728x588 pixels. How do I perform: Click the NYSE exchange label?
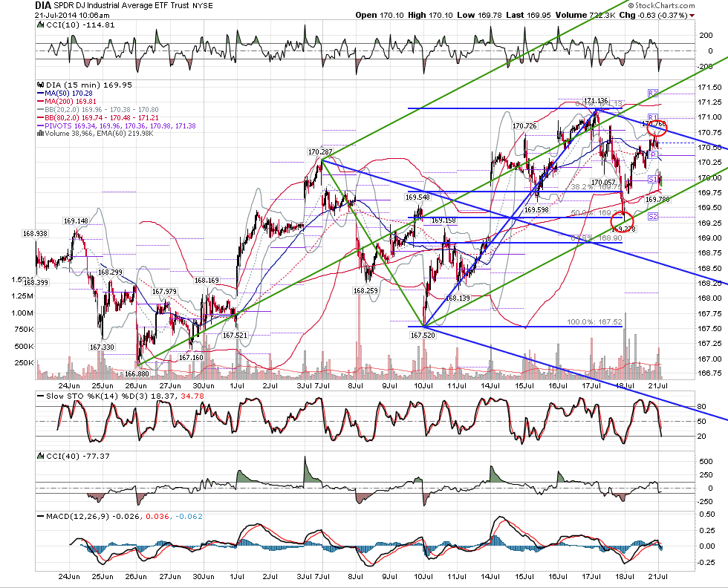[203, 6]
